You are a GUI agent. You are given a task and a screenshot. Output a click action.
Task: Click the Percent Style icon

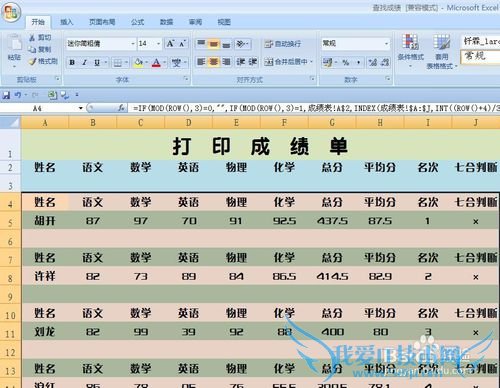[x=346, y=62]
